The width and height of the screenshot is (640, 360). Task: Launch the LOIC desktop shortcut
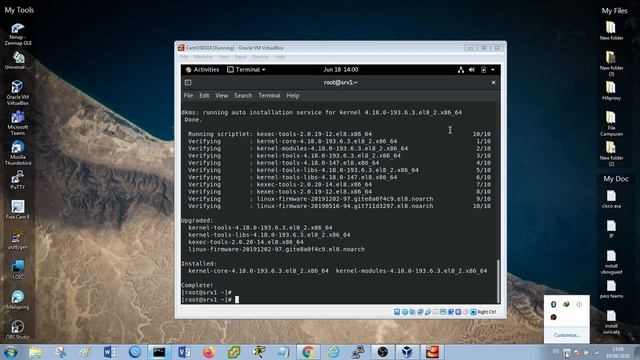(x=18, y=270)
